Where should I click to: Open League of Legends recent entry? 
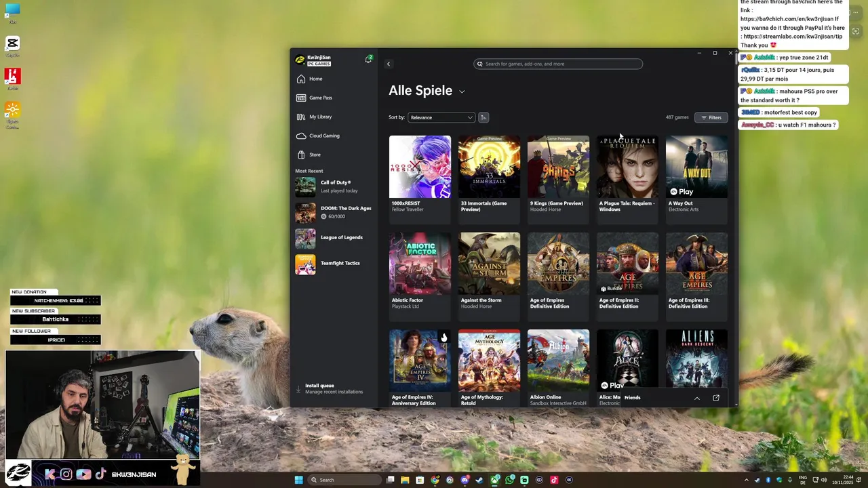(x=334, y=238)
